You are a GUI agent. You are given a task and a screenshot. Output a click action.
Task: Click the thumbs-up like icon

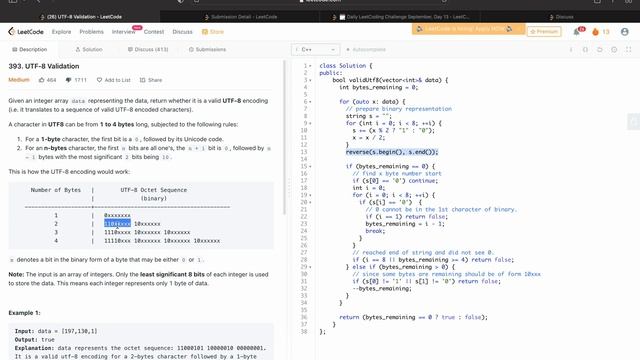click(42, 80)
